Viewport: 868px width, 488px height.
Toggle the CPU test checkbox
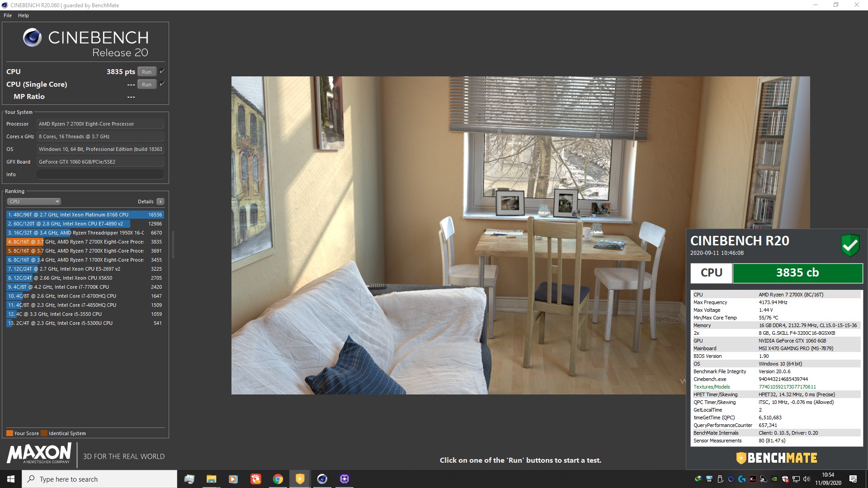162,71
